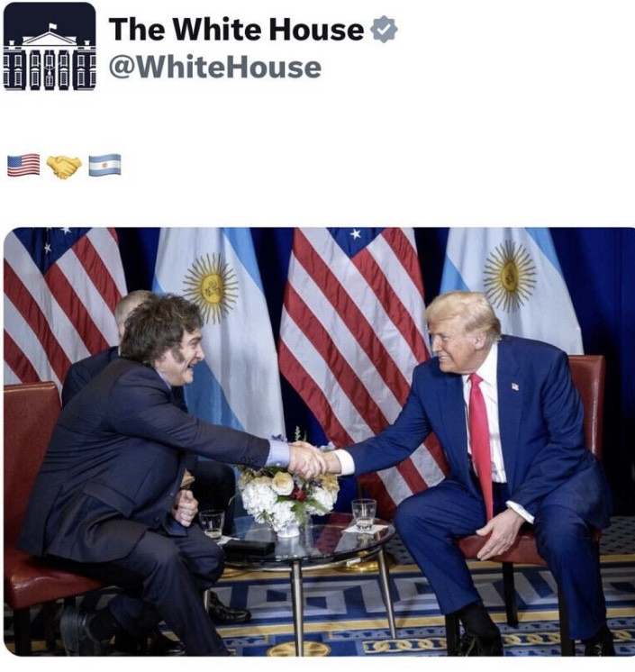
Task: Open the White House profile avatar
Action: 50,46
